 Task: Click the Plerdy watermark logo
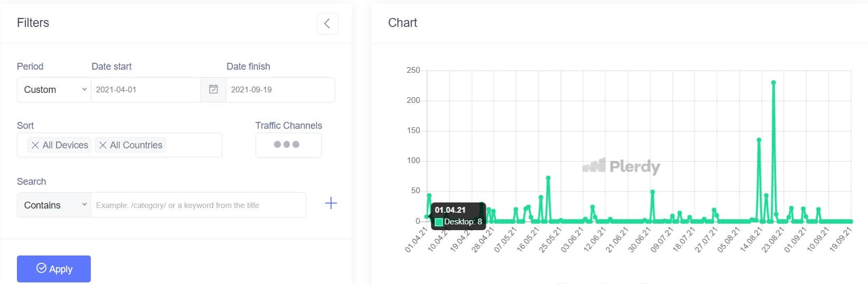tap(621, 167)
